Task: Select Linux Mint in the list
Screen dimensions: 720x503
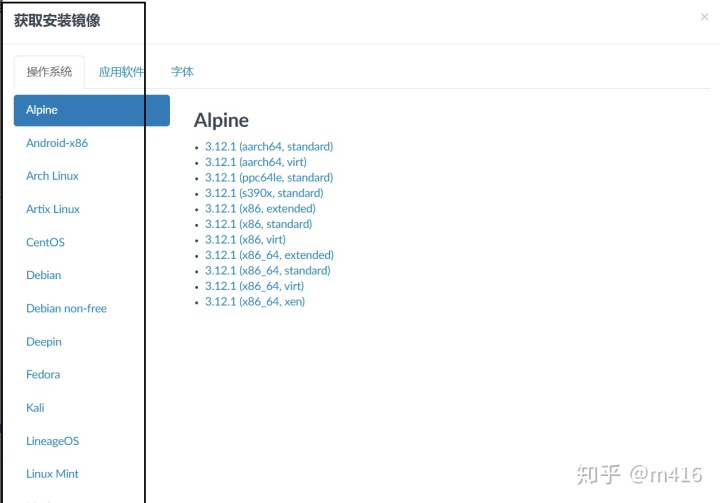Action: pyautogui.click(x=52, y=474)
